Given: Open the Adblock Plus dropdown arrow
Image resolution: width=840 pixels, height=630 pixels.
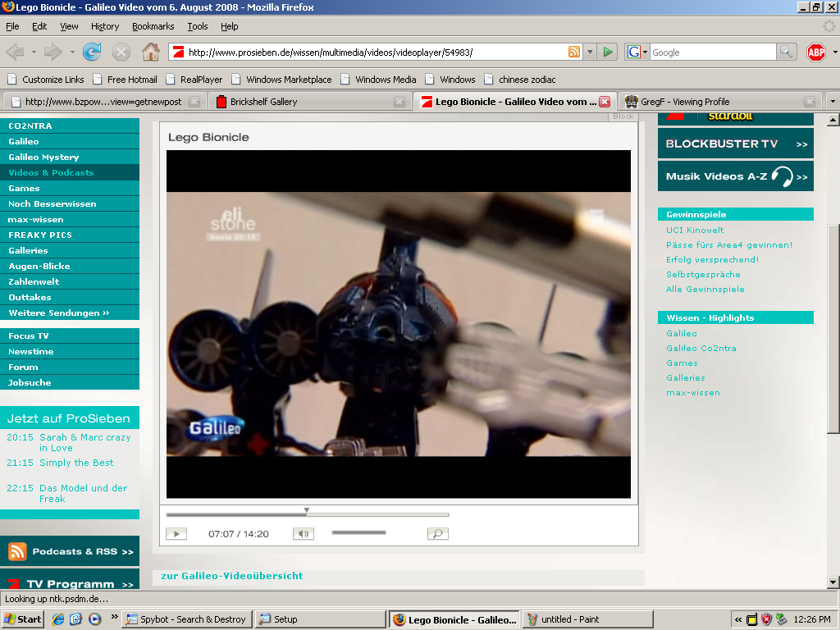Looking at the screenshot, I should (x=834, y=52).
